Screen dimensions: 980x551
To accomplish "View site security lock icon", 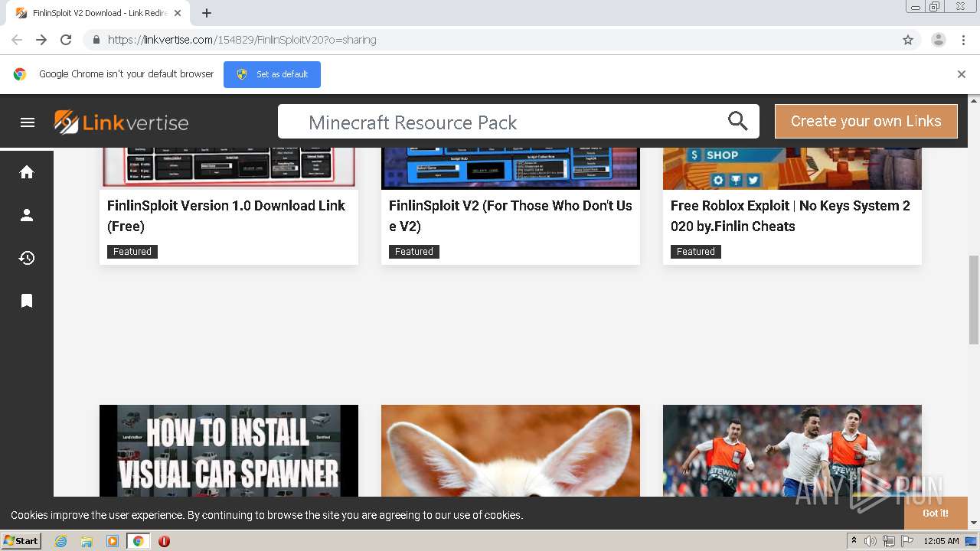I will pos(96,40).
